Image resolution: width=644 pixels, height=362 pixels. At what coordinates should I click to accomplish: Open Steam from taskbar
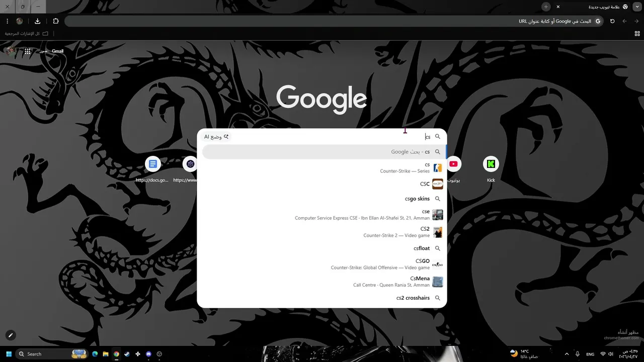(127, 354)
